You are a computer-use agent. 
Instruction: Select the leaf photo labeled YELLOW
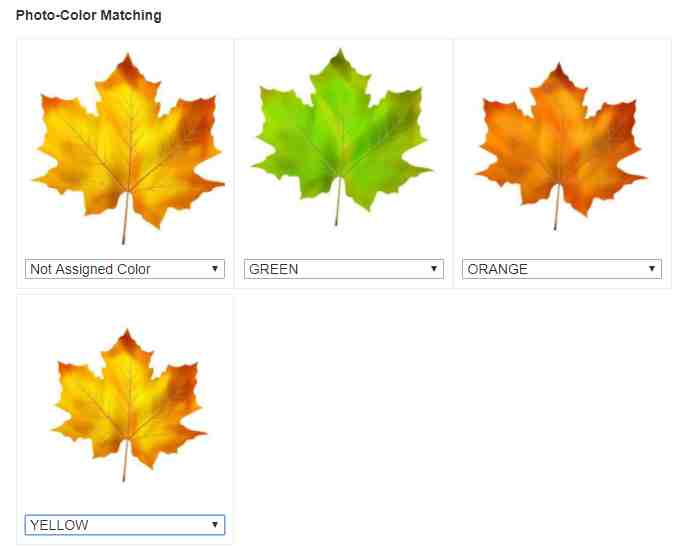tap(129, 405)
